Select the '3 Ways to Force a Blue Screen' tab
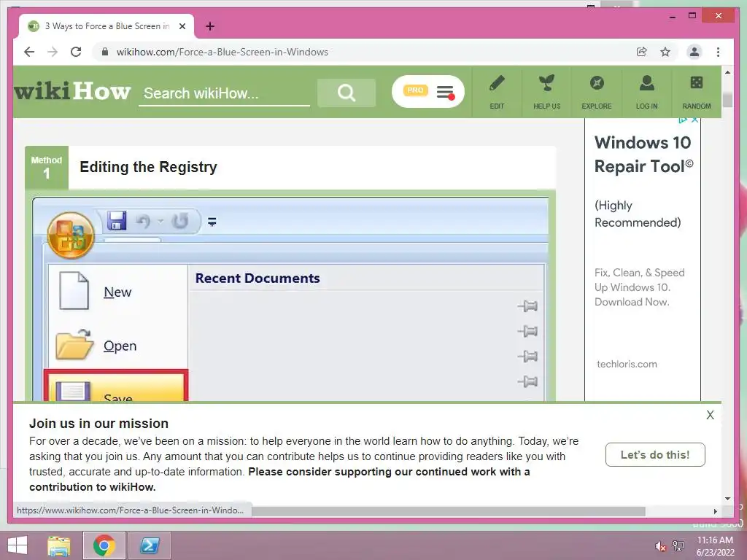This screenshot has width=747, height=560. point(107,26)
